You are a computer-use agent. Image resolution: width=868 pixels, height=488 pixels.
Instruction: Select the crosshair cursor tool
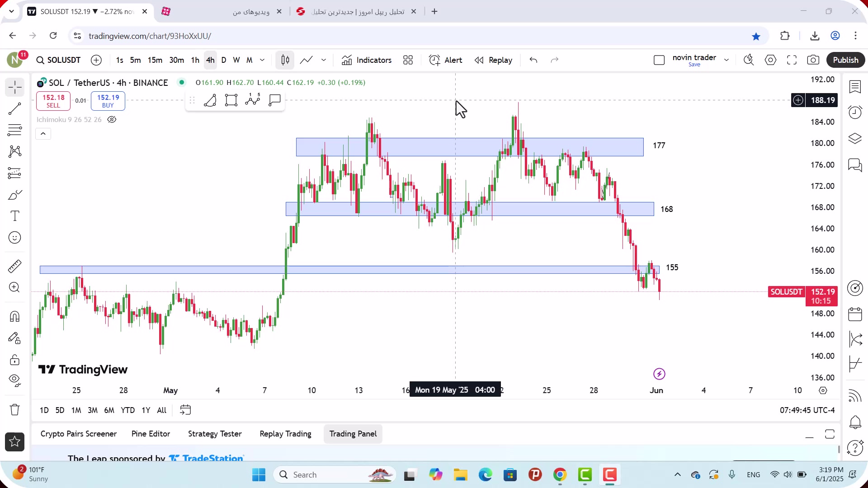coord(15,87)
